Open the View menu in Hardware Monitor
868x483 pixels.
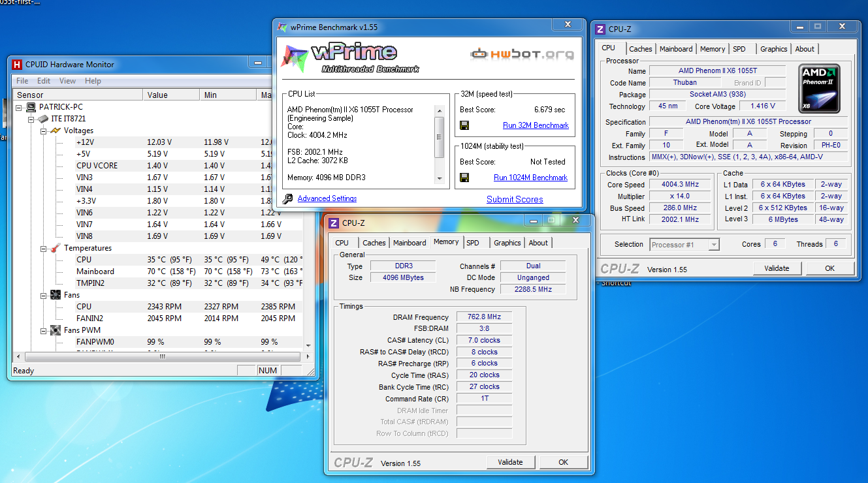tap(68, 81)
